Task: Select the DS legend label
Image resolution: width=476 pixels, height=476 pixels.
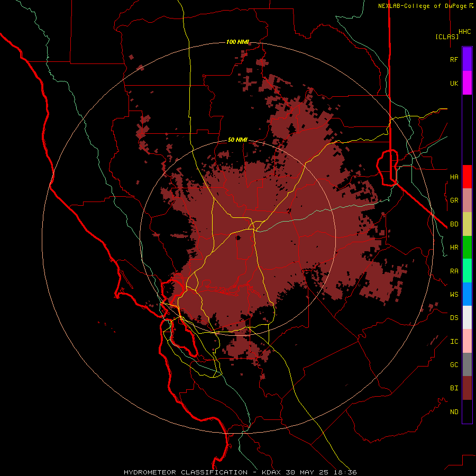Action: [x=454, y=317]
